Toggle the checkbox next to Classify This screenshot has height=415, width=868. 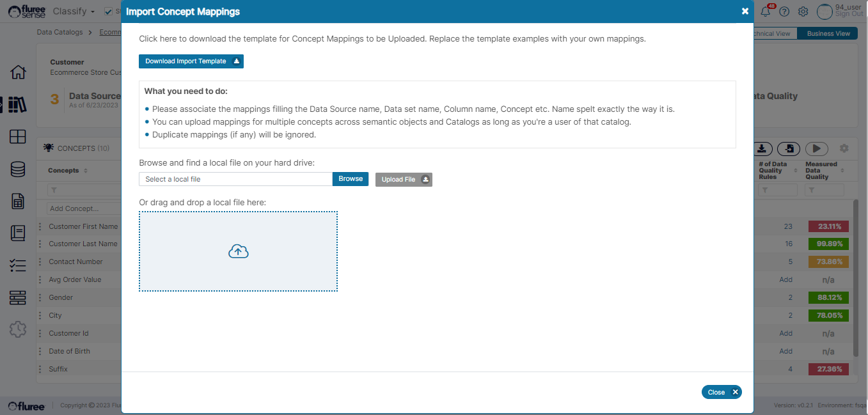tap(108, 12)
